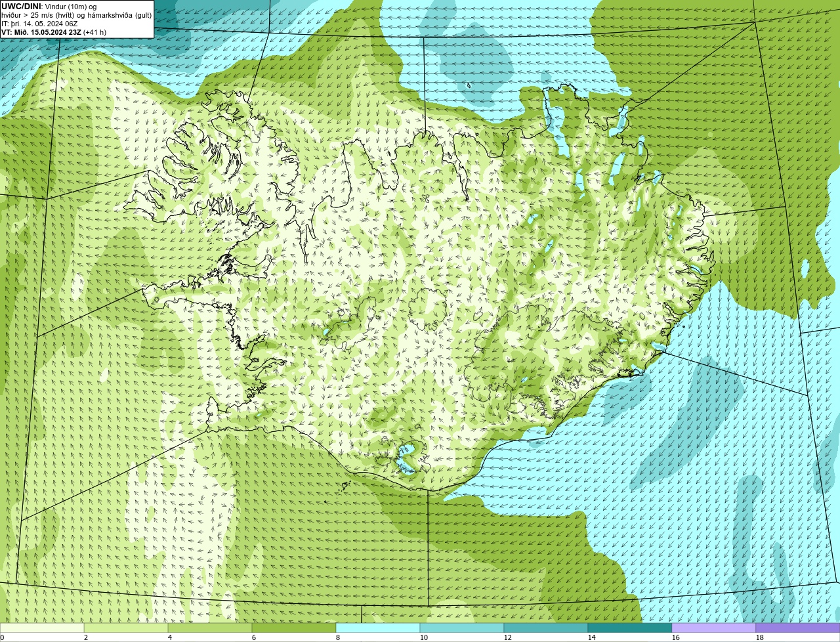This screenshot has width=840, height=642.
Task: Click the 4–6 m/s green legend swatch
Action: [210, 628]
